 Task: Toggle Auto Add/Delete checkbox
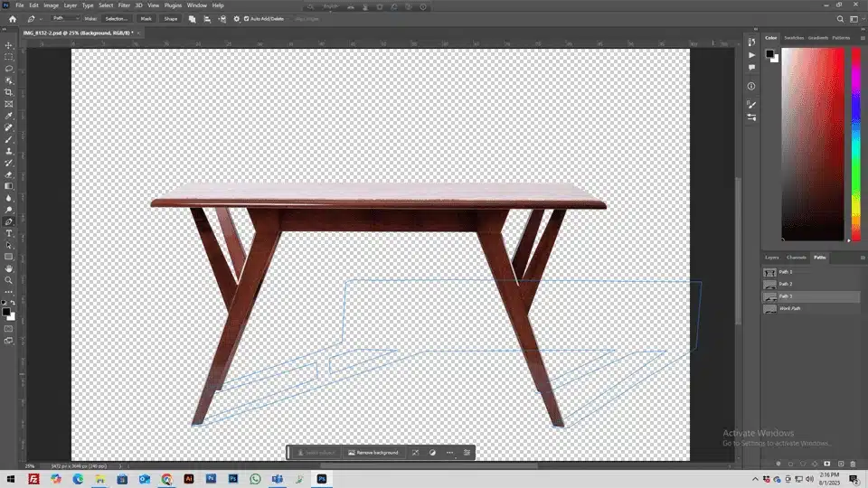[247, 19]
